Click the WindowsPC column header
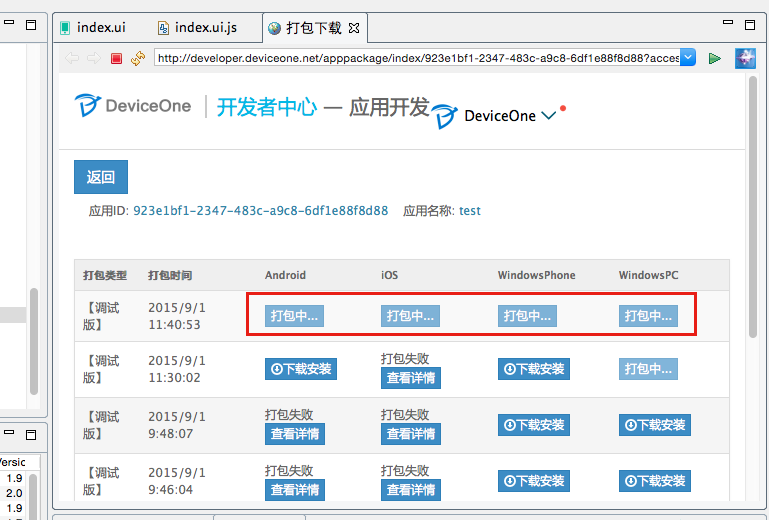This screenshot has height=520, width=769. click(648, 275)
